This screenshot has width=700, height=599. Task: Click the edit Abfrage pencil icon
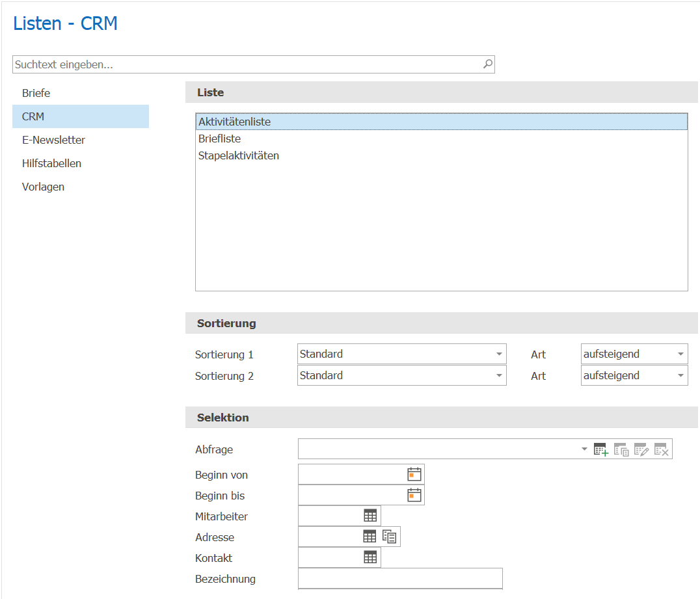[641, 449]
